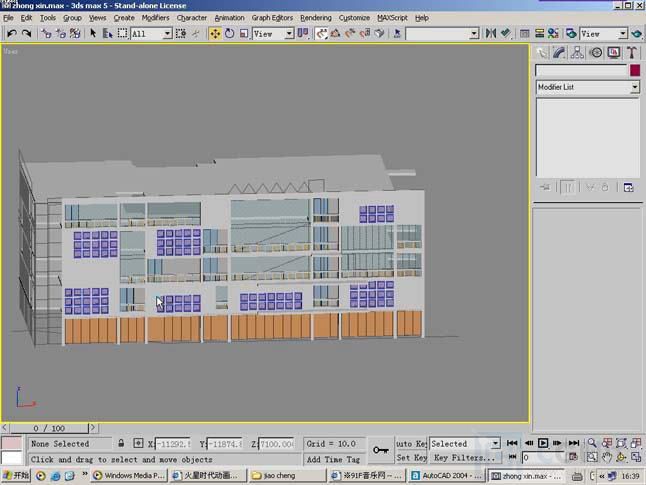Image resolution: width=646 pixels, height=485 pixels.
Task: Activate the Select and Rotate tool
Action: (x=229, y=33)
